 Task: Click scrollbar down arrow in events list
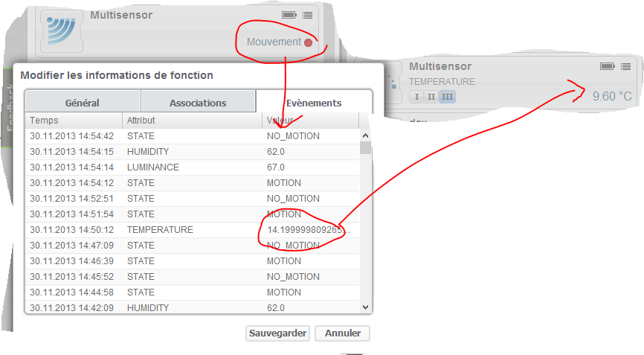365,307
